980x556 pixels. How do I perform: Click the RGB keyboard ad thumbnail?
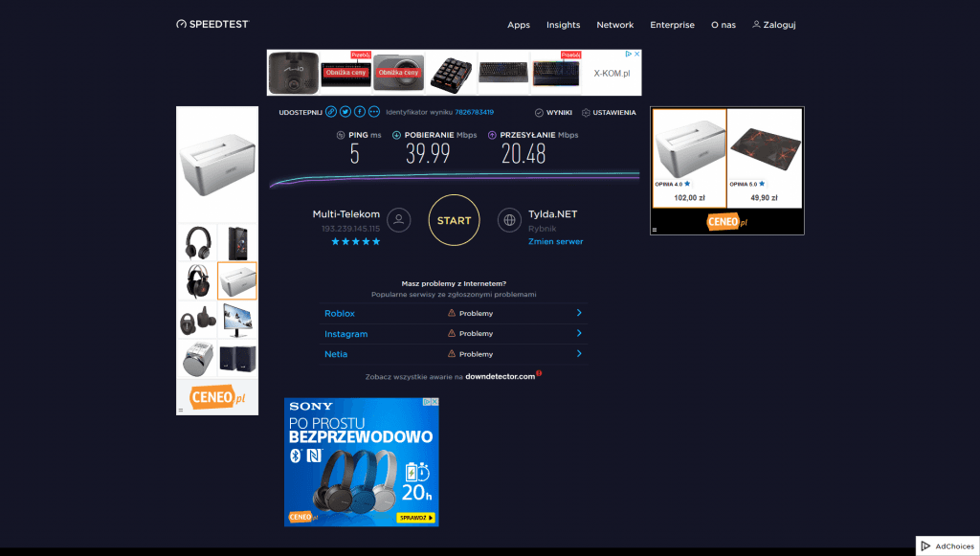[556, 73]
